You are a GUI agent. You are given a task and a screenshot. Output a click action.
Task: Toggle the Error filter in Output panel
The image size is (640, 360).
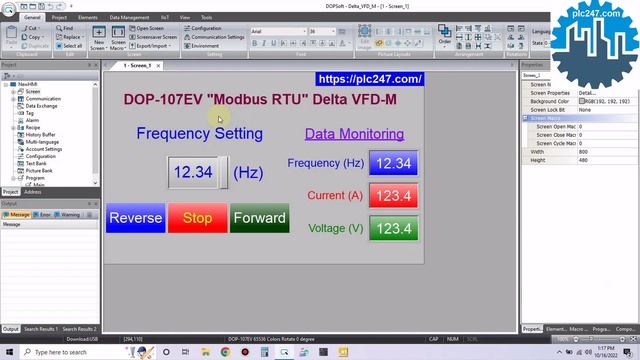42,215
